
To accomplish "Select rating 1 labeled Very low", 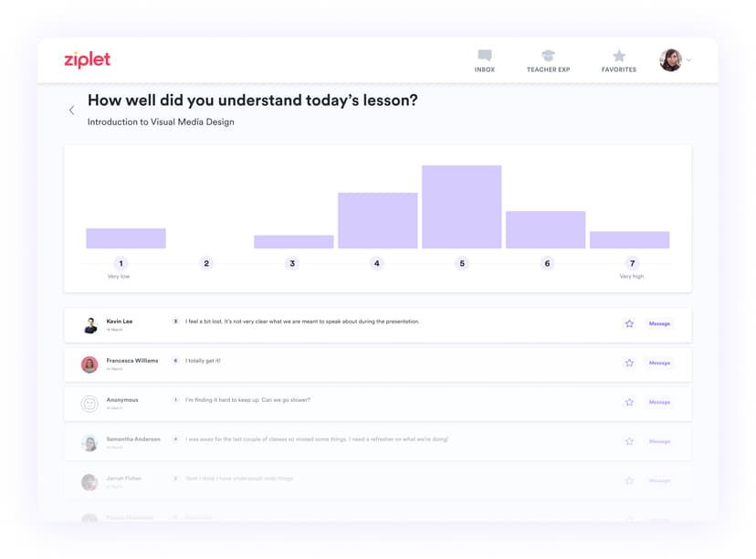I will point(121,264).
